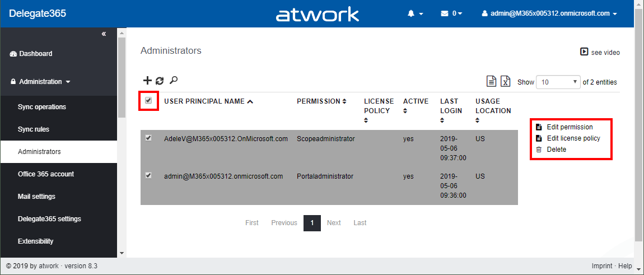644x275 pixels.
Task: Go to Next page of results
Action: click(x=334, y=223)
